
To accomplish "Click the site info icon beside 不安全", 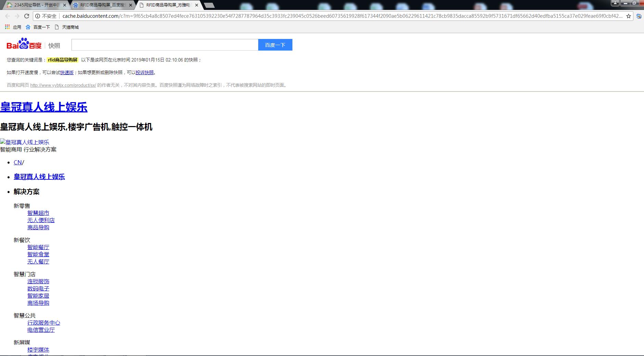I will click(x=38, y=16).
